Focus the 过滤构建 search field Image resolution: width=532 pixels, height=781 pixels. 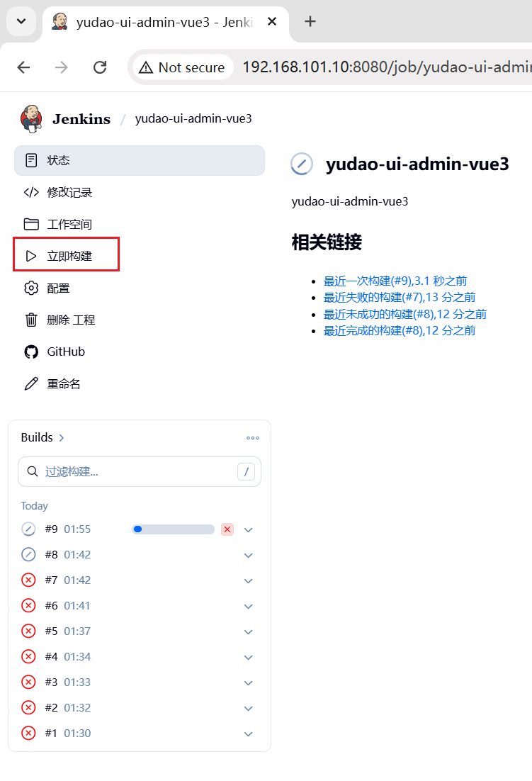(x=140, y=472)
